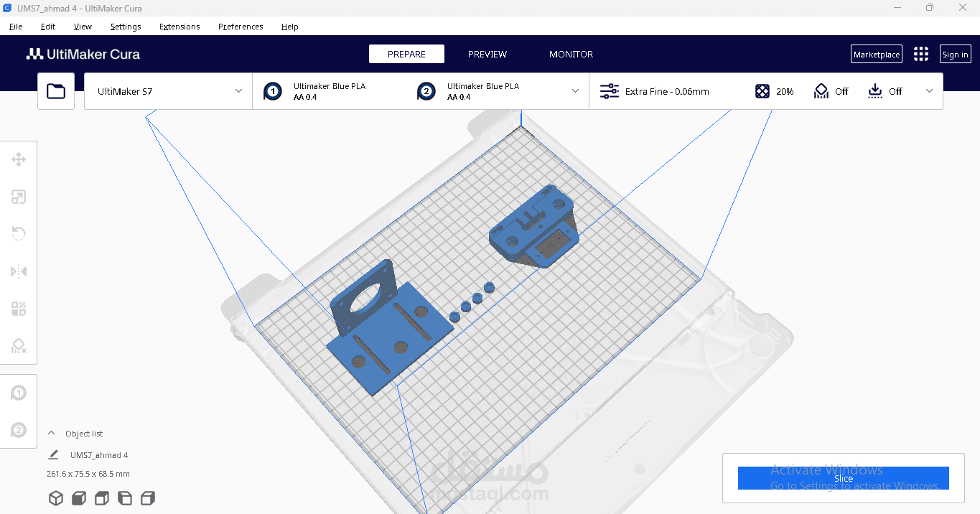The height and width of the screenshot is (514, 980).
Task: Switch to left side view cube
Action: [125, 498]
